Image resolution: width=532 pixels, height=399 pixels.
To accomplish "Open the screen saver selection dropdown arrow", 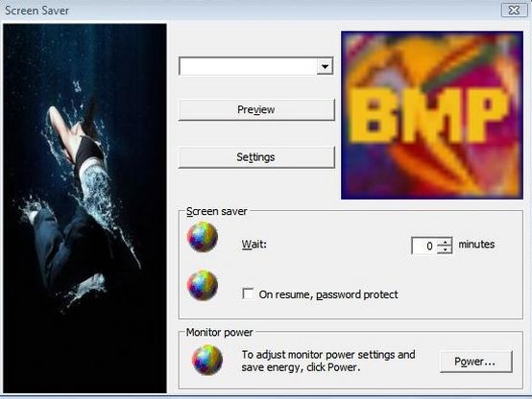I will [x=325, y=66].
